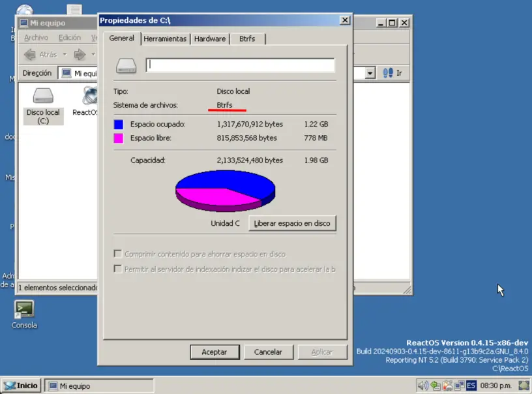Image resolution: width=532 pixels, height=394 pixels.
Task: Click the 815,853,568 bytes free value
Action: 246,138
